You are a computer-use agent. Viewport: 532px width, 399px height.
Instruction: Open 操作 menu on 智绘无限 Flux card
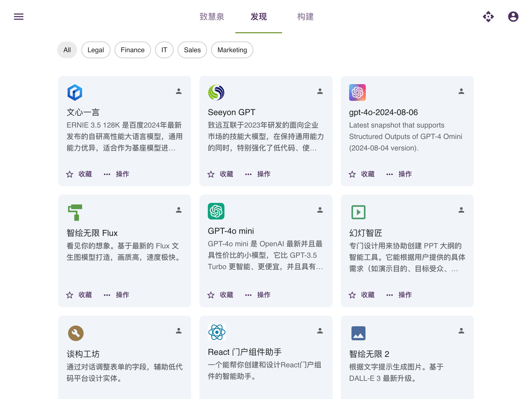tap(116, 295)
